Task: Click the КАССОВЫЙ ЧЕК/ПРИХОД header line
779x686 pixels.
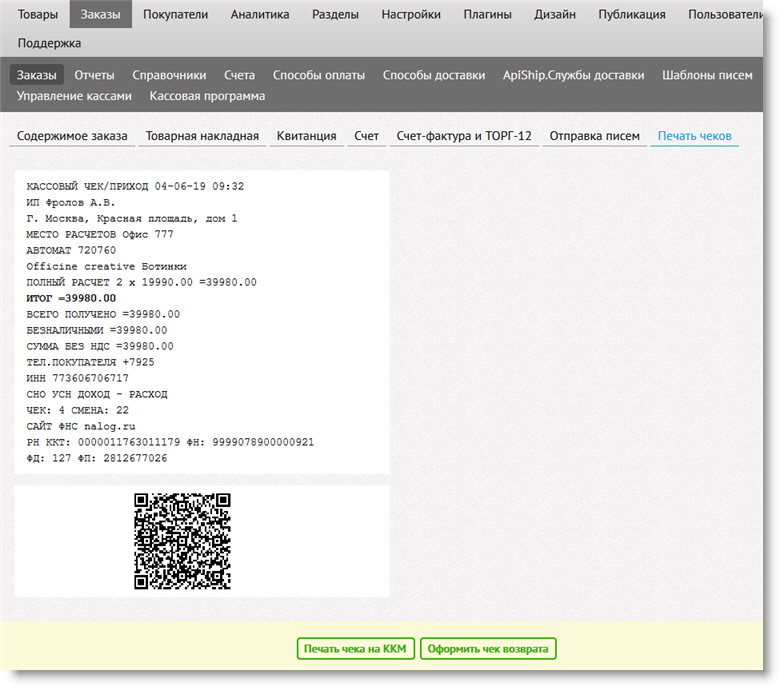Action: coord(135,186)
